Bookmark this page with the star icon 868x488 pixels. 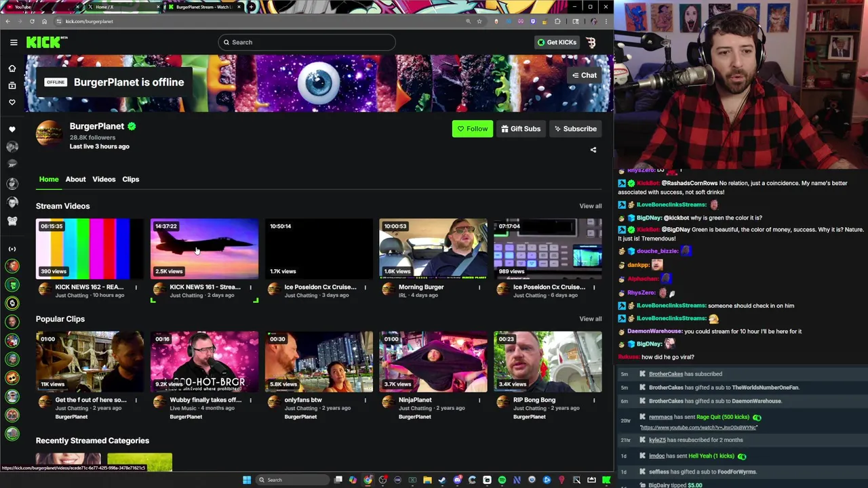click(479, 21)
